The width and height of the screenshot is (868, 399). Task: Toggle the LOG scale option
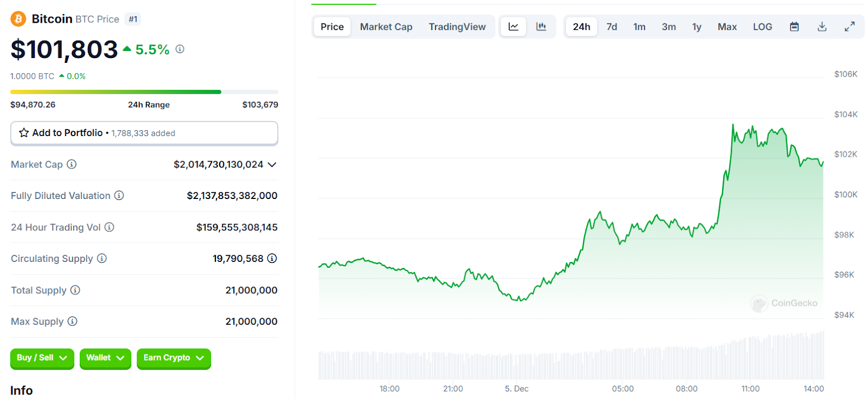[763, 27]
